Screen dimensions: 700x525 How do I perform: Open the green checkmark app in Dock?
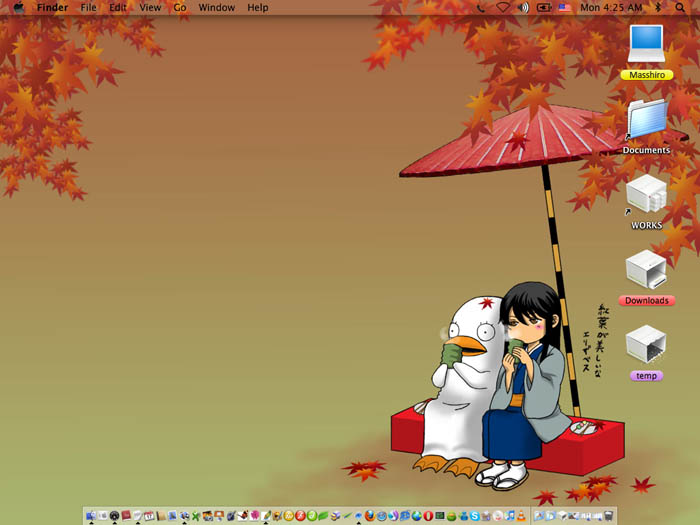coord(312,516)
